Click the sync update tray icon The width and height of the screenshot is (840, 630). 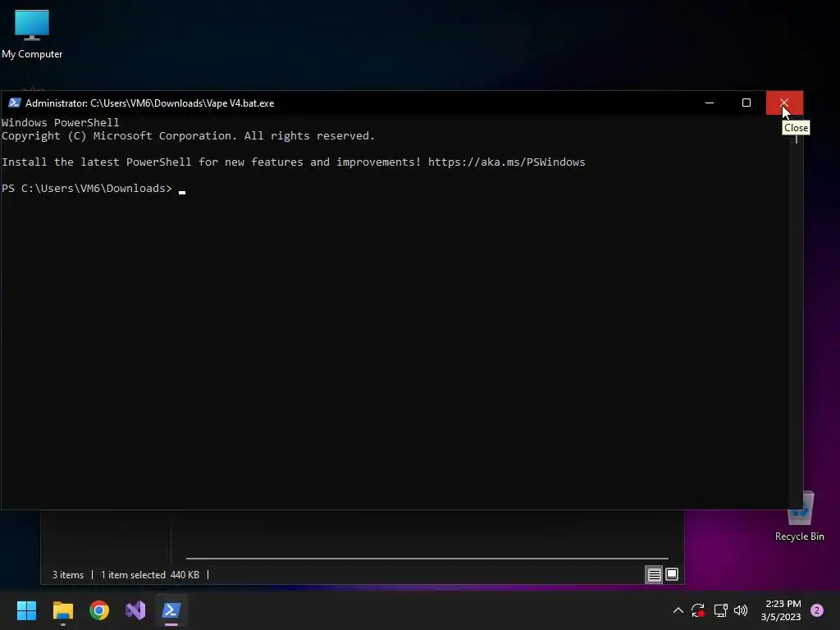[x=698, y=610]
